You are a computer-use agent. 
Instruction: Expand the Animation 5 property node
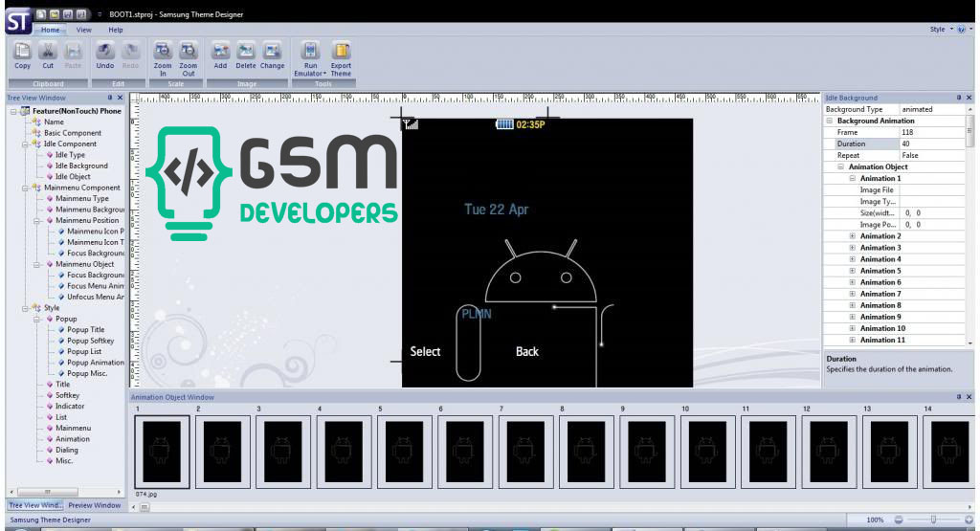pos(852,271)
